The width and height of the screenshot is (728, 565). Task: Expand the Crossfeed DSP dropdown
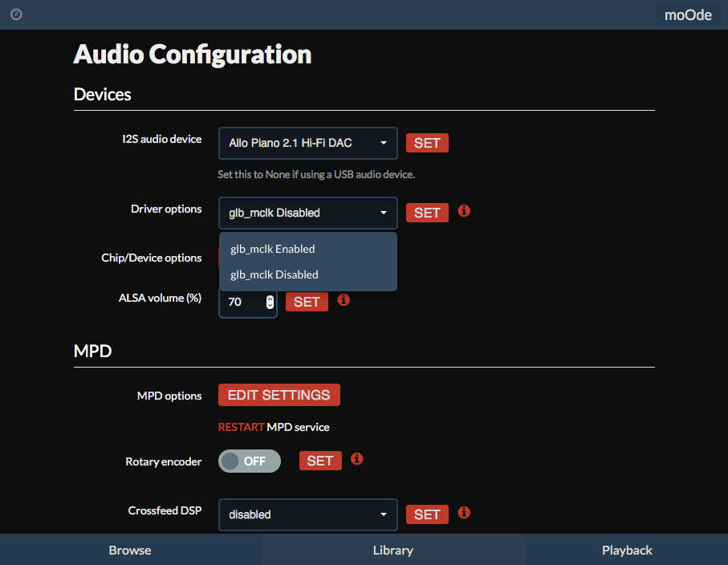pyautogui.click(x=308, y=514)
